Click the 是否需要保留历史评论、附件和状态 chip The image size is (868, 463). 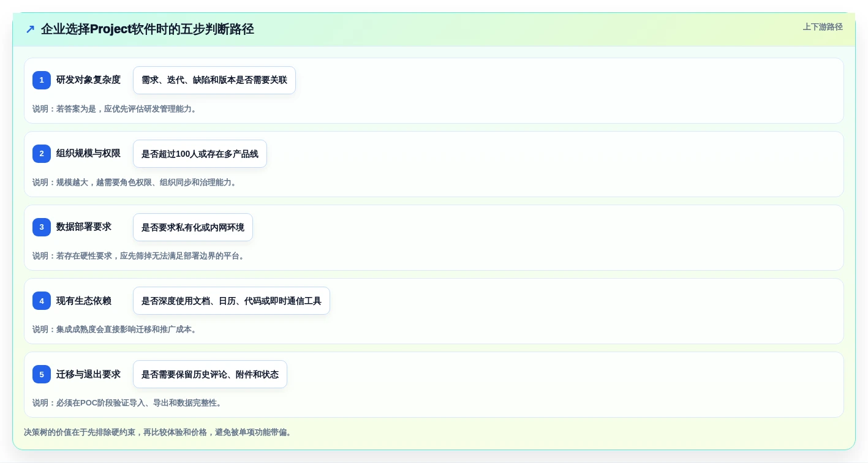tap(210, 374)
